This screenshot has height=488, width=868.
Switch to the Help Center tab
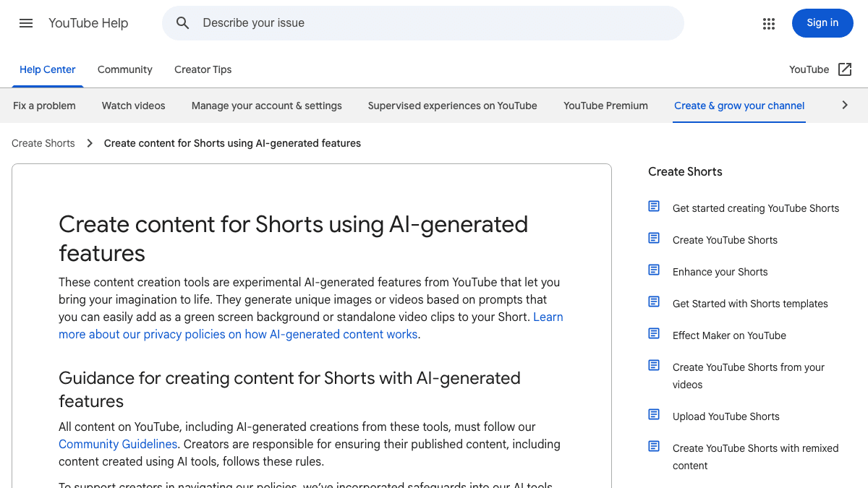coord(48,70)
